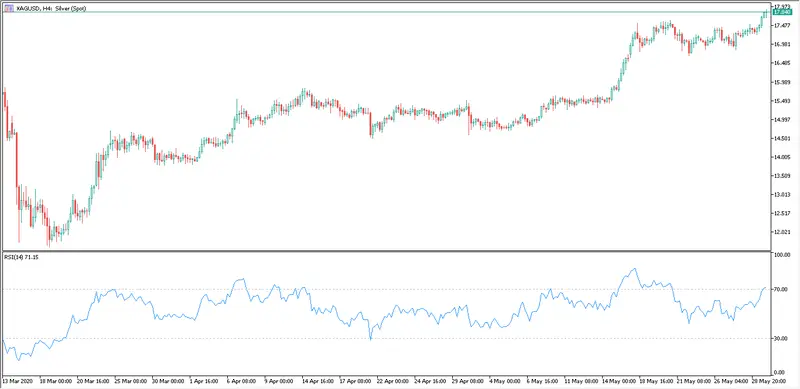Click the 30.00 level on RSI scale

pyautogui.click(x=781, y=338)
